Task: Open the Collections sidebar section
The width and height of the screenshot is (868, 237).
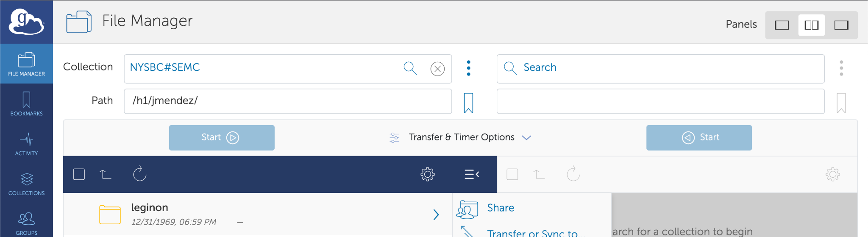Action: tap(26, 184)
